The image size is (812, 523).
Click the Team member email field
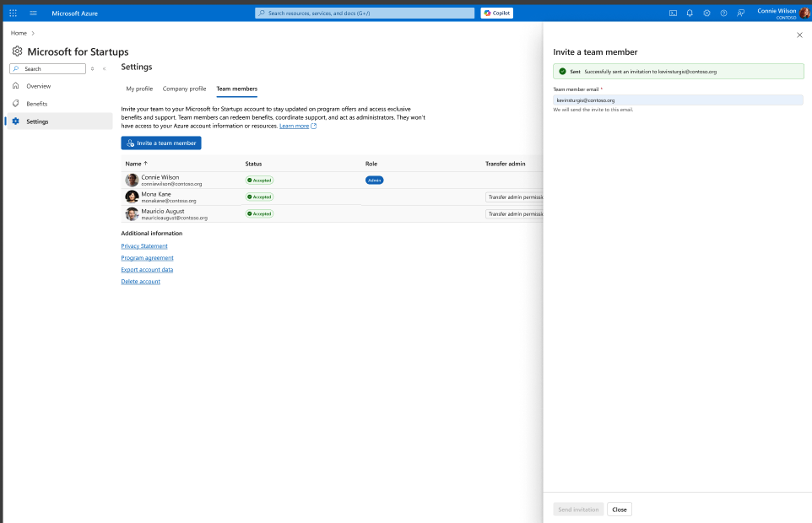point(678,100)
